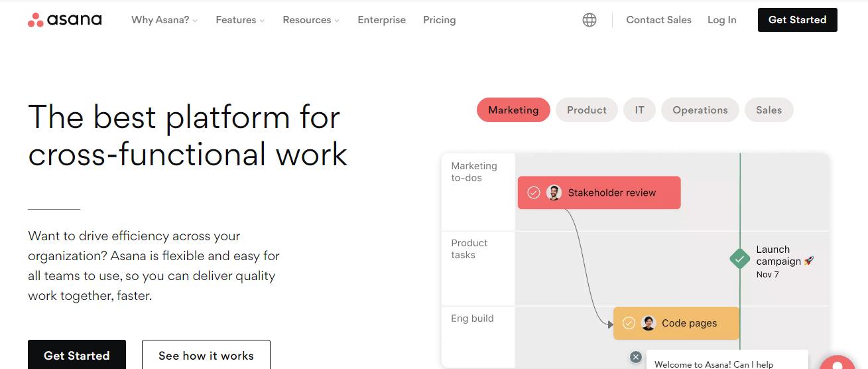Screen dimensions: 868x369
Task: Open the language globe selector
Action: pyautogui.click(x=589, y=20)
